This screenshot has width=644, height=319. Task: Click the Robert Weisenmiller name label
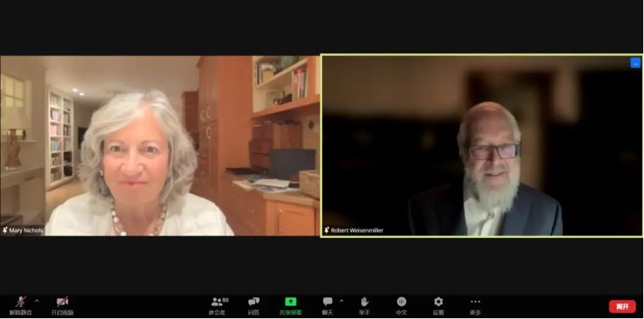tap(358, 231)
